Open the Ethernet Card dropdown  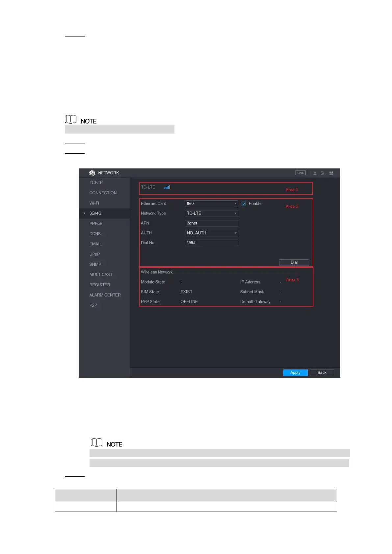[212, 204]
